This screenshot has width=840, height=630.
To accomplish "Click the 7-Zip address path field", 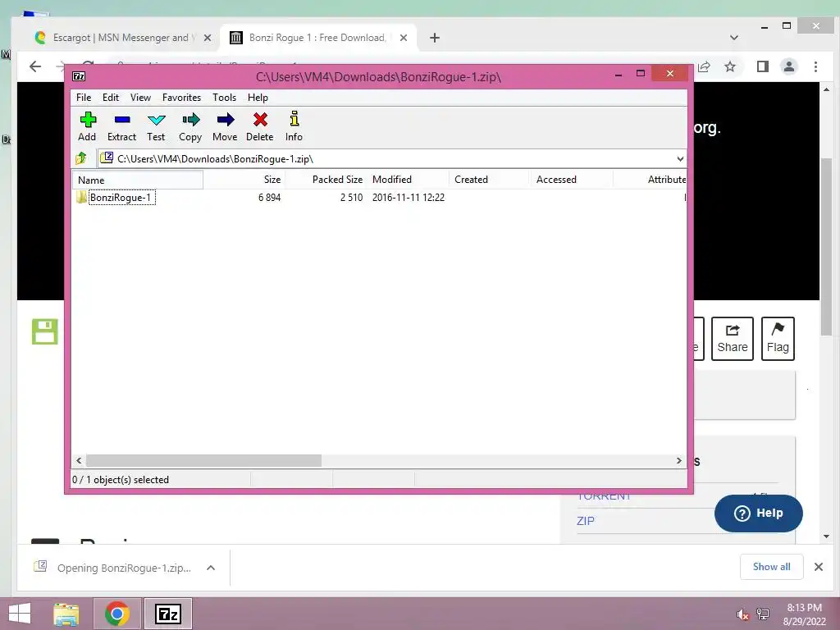I will tap(391, 159).
